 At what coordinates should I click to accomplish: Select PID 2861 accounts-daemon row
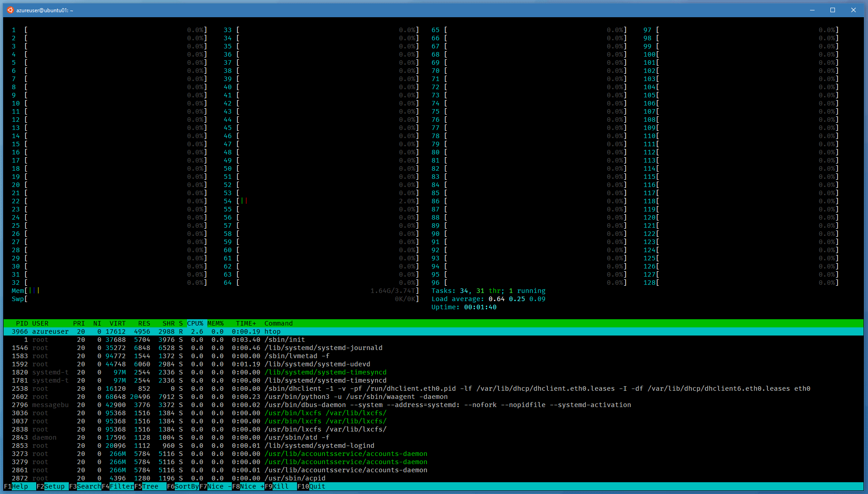(x=433, y=470)
